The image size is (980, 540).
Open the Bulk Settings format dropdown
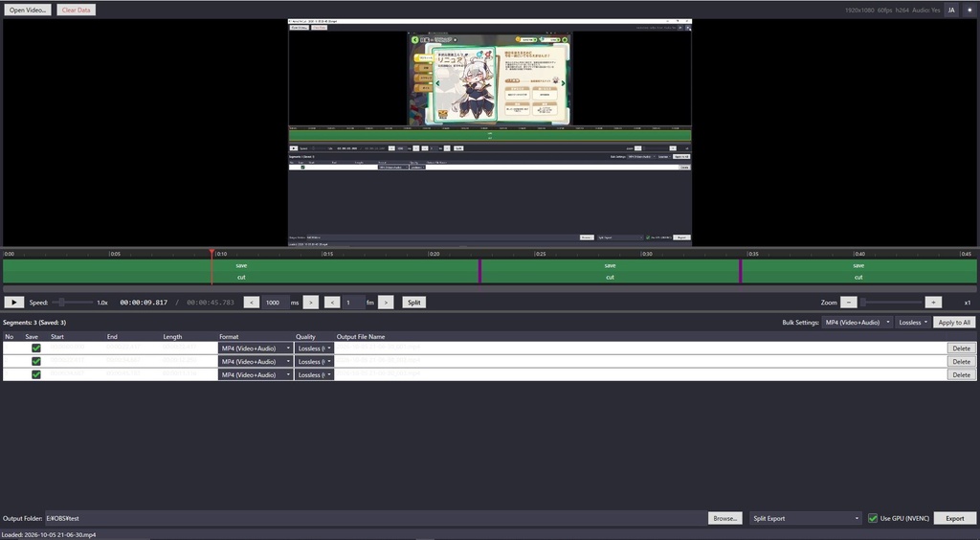tap(858, 323)
